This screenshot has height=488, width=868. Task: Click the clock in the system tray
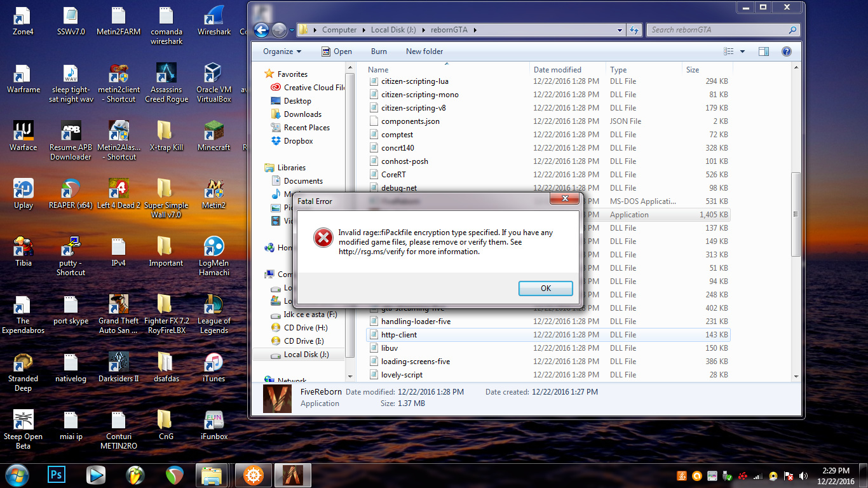835,476
